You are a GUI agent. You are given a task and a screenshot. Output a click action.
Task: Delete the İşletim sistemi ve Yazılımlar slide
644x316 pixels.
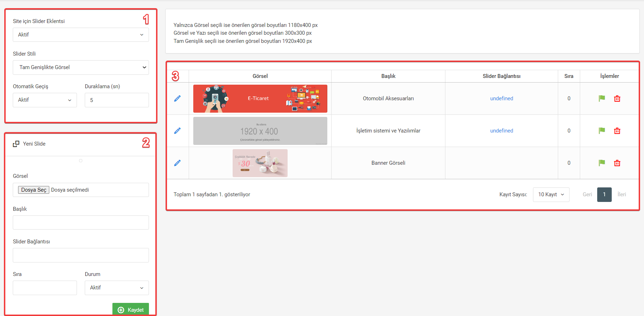pyautogui.click(x=617, y=131)
